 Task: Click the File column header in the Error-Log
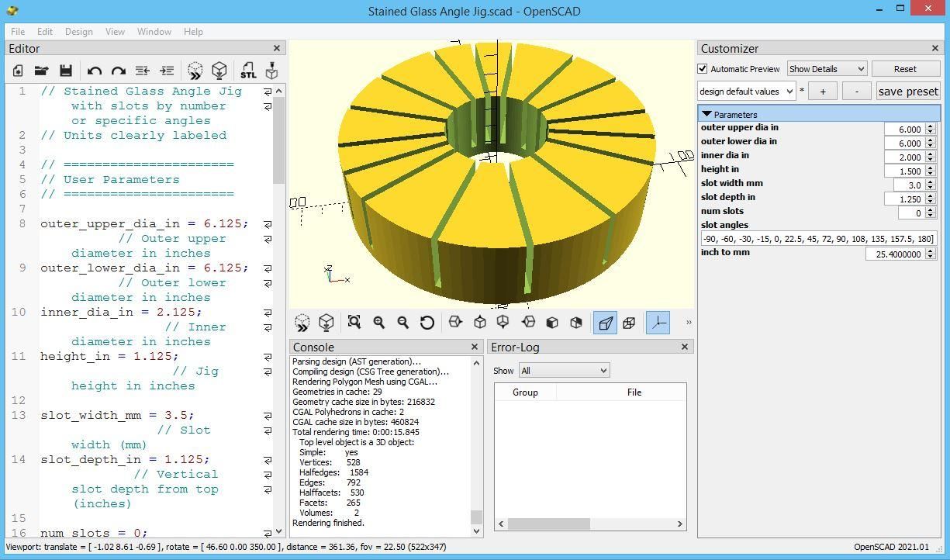tap(634, 392)
